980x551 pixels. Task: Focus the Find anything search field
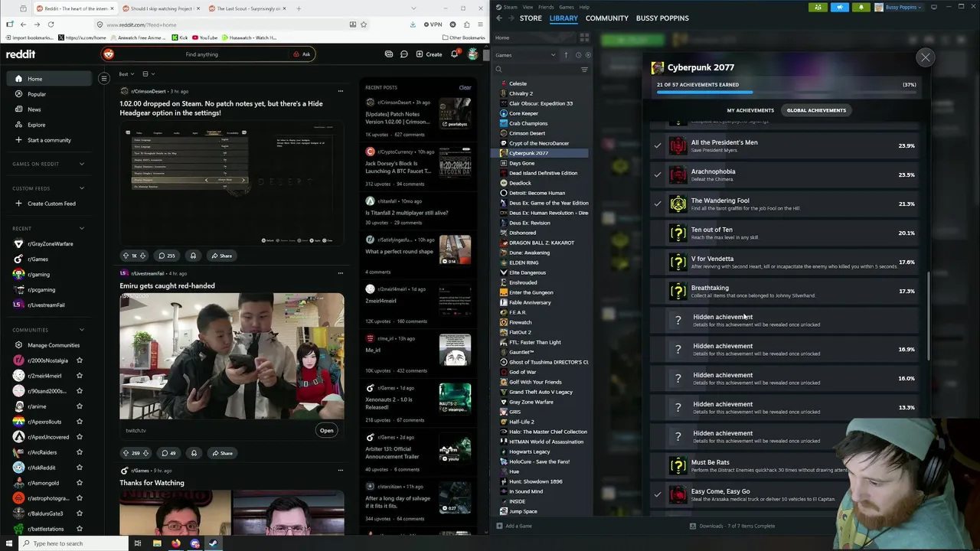pos(201,54)
